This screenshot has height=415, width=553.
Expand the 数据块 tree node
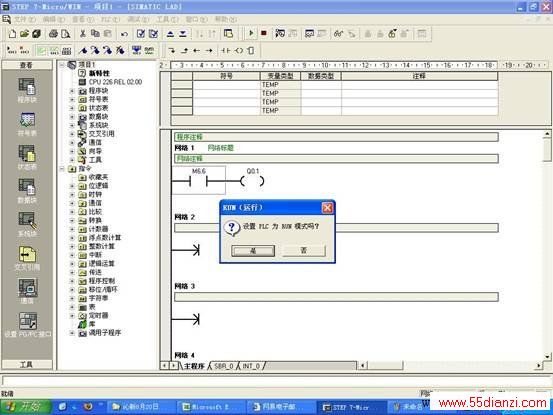point(72,117)
